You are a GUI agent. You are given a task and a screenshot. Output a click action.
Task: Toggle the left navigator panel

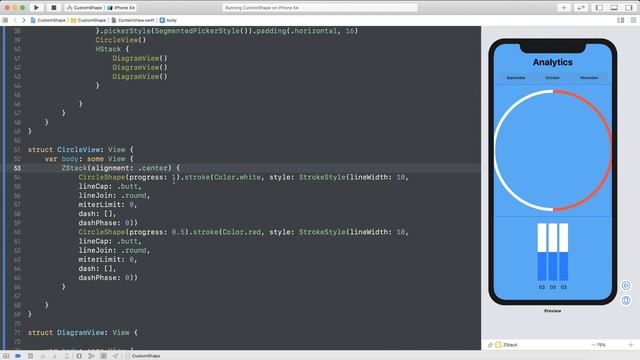tap(599, 8)
